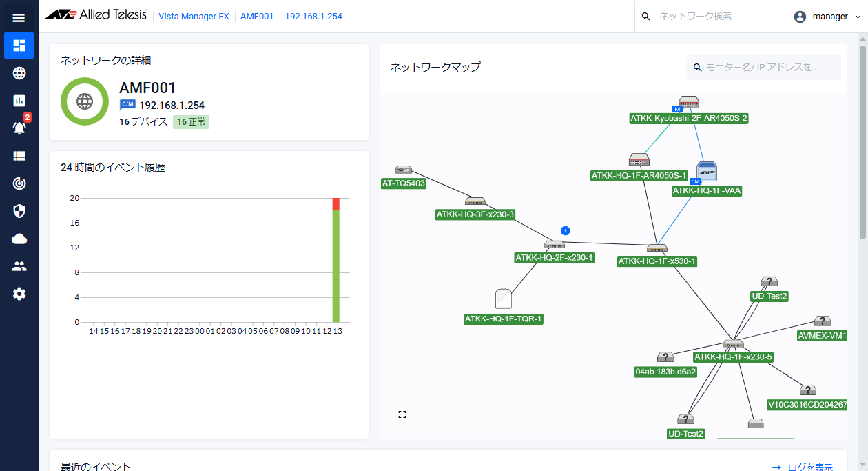Select the dashboard sidebar icon
This screenshot has height=471, width=868.
pos(19,46)
